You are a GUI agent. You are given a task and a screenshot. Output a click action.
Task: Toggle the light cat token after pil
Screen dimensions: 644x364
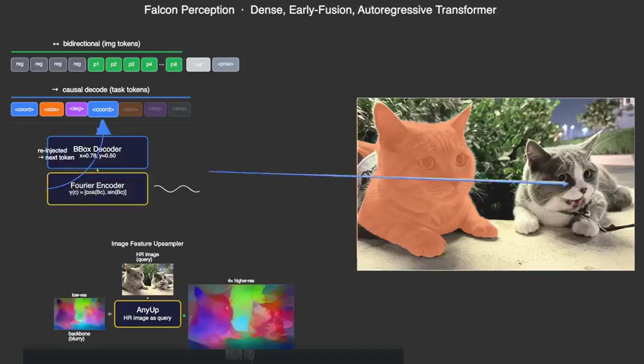(x=198, y=64)
